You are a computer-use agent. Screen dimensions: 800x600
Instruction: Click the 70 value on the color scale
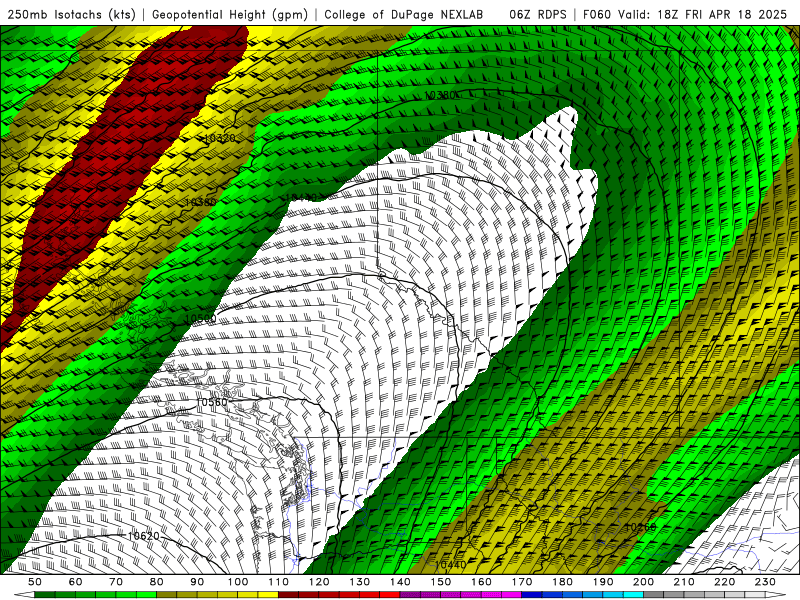tap(116, 582)
